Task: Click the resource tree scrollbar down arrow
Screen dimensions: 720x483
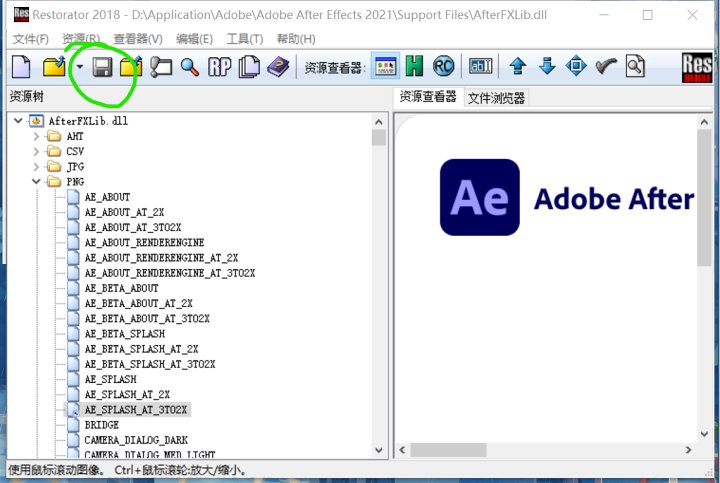Action: [x=379, y=450]
